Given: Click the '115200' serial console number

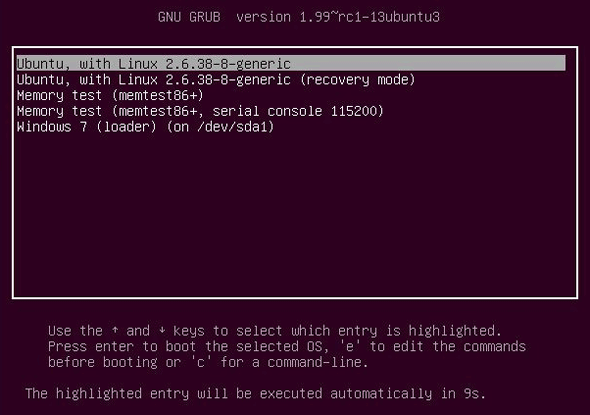Looking at the screenshot, I should 354,111.
